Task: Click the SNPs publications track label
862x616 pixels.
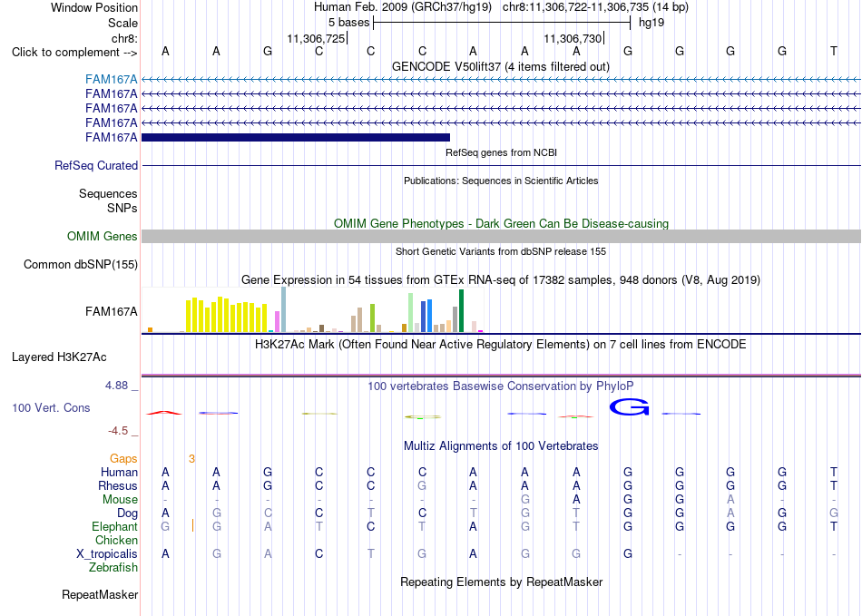Action: pos(122,208)
